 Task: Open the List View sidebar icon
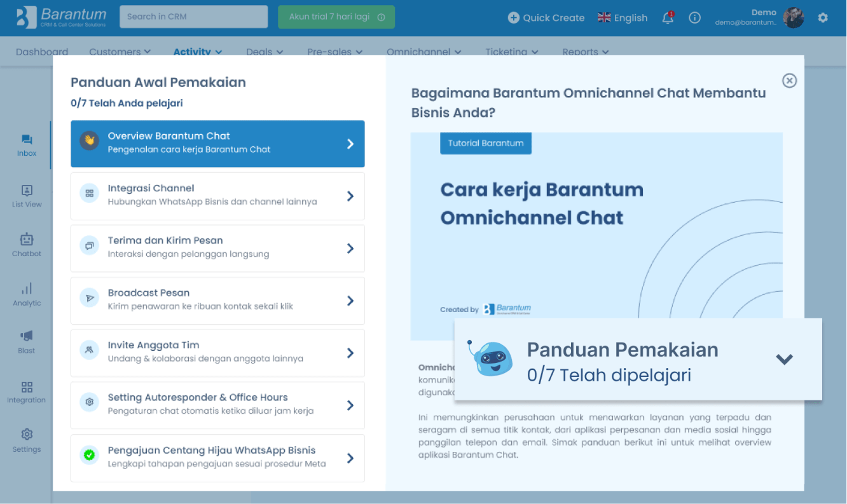27,191
